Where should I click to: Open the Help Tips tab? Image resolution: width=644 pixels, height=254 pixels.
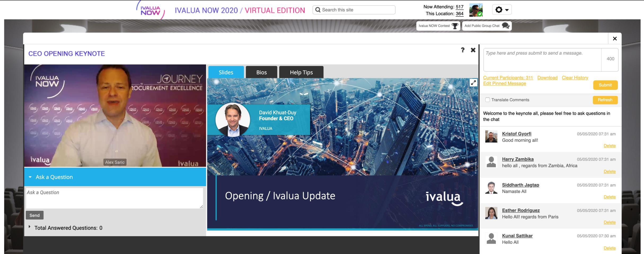[x=301, y=72]
